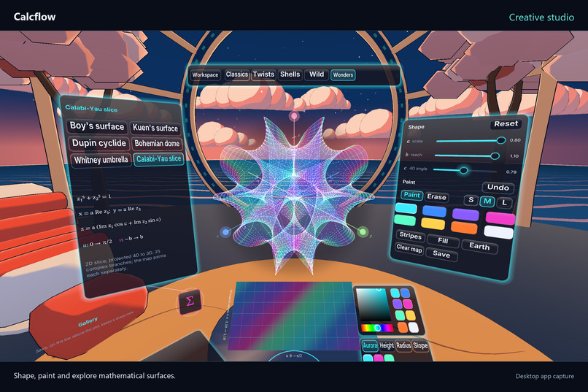The image size is (588, 392).
Task: Pick mint green swatch in the Paint panel
Action: point(405,220)
